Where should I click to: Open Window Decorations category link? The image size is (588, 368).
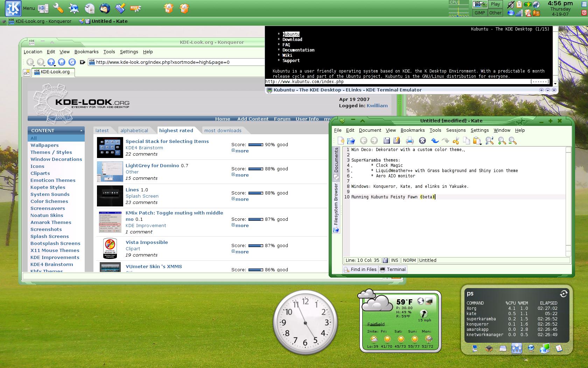click(x=56, y=159)
